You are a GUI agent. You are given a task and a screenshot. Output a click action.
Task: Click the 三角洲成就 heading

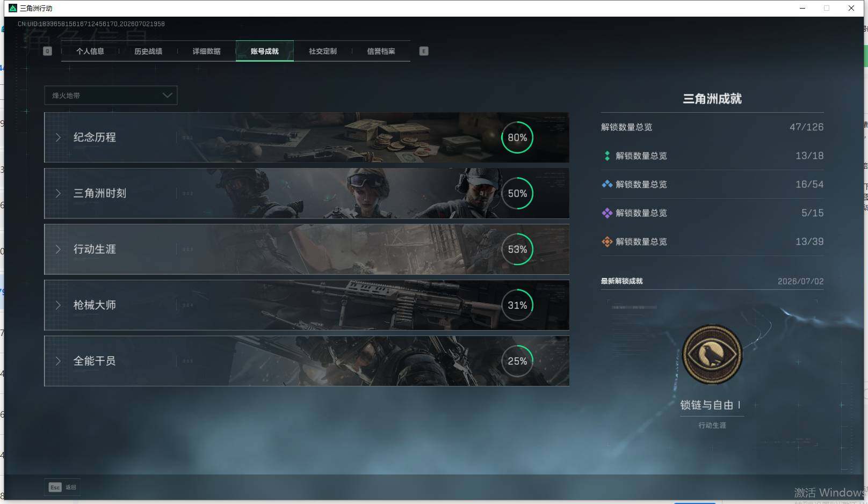[x=712, y=99]
